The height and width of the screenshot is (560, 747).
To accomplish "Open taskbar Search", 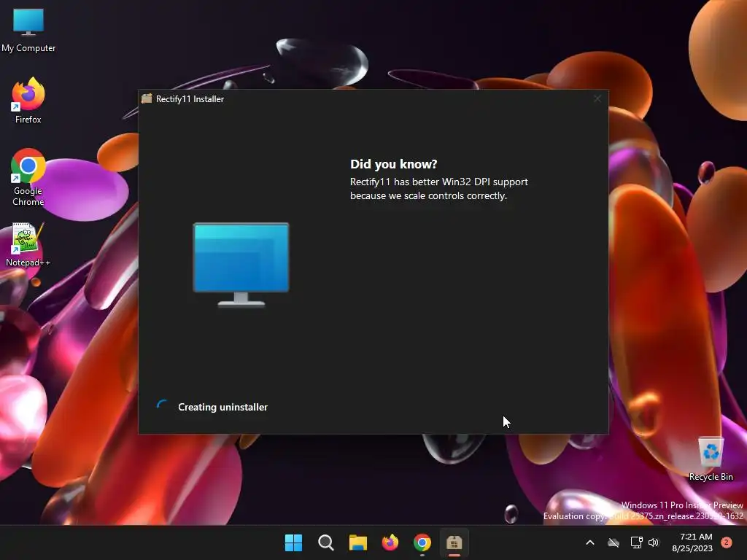I will 326,542.
